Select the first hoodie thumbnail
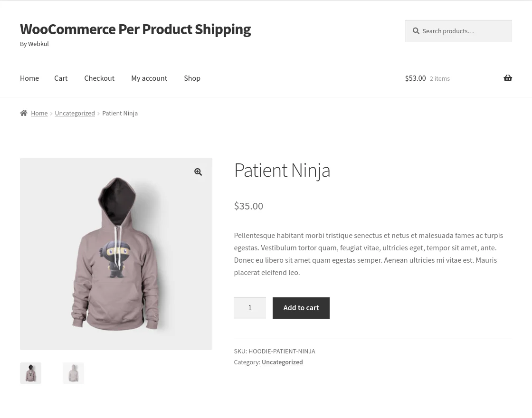The height and width of the screenshot is (418, 532). [30, 373]
